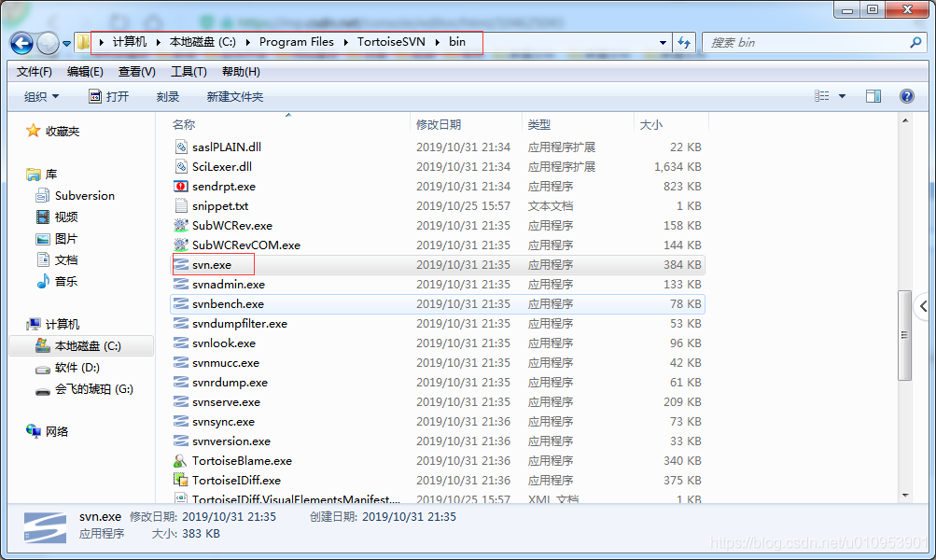
Task: Open address bar history dropdown
Action: tap(663, 43)
